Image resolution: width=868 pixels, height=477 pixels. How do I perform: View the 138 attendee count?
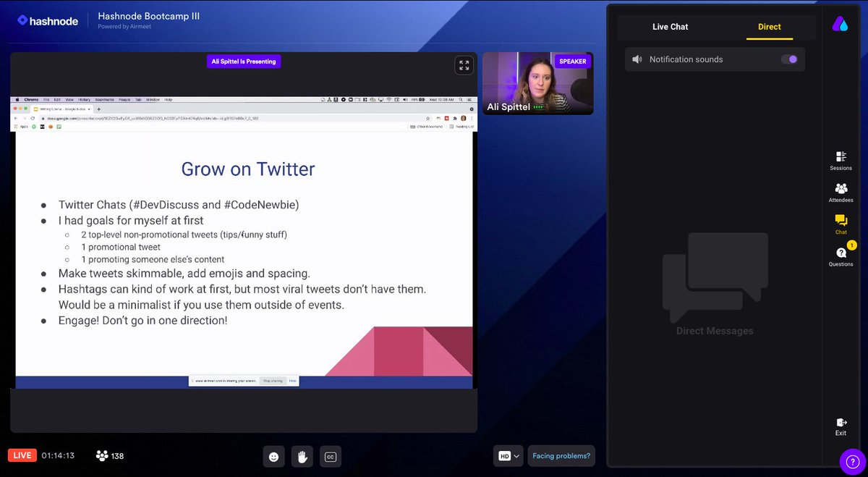click(110, 456)
